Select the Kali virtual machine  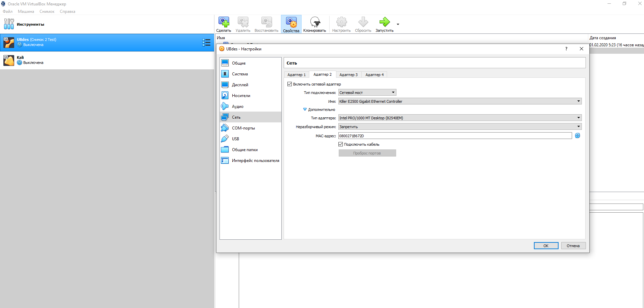(x=107, y=60)
